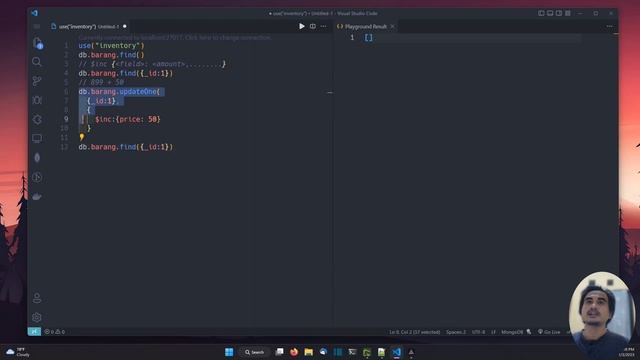
Task: Open the Search view in activity bar
Action: (x=37, y=62)
